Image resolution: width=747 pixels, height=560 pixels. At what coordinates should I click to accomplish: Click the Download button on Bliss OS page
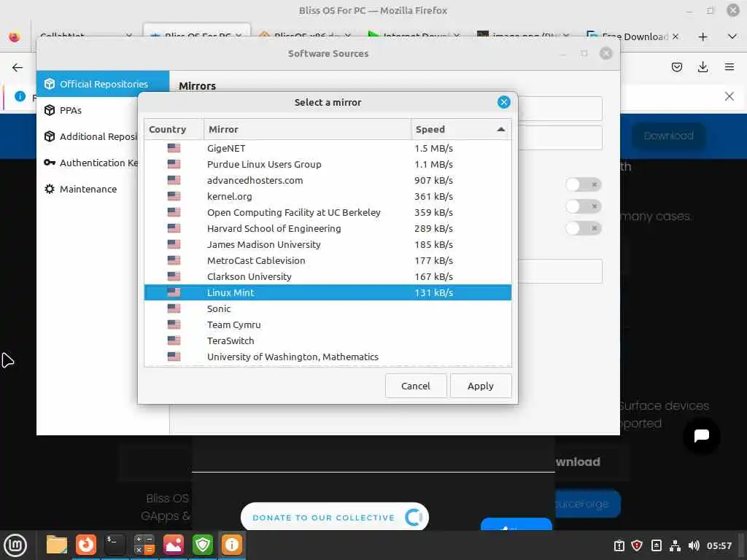coord(668,136)
